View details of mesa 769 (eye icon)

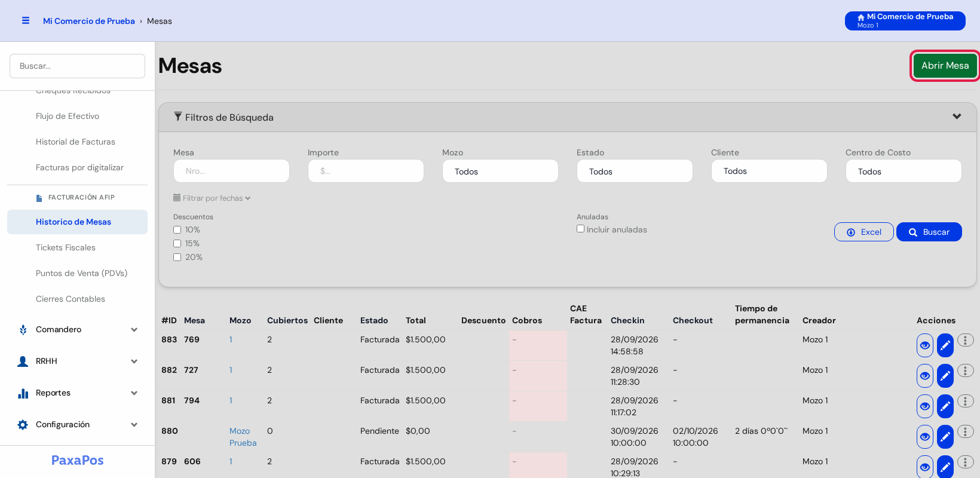click(924, 345)
